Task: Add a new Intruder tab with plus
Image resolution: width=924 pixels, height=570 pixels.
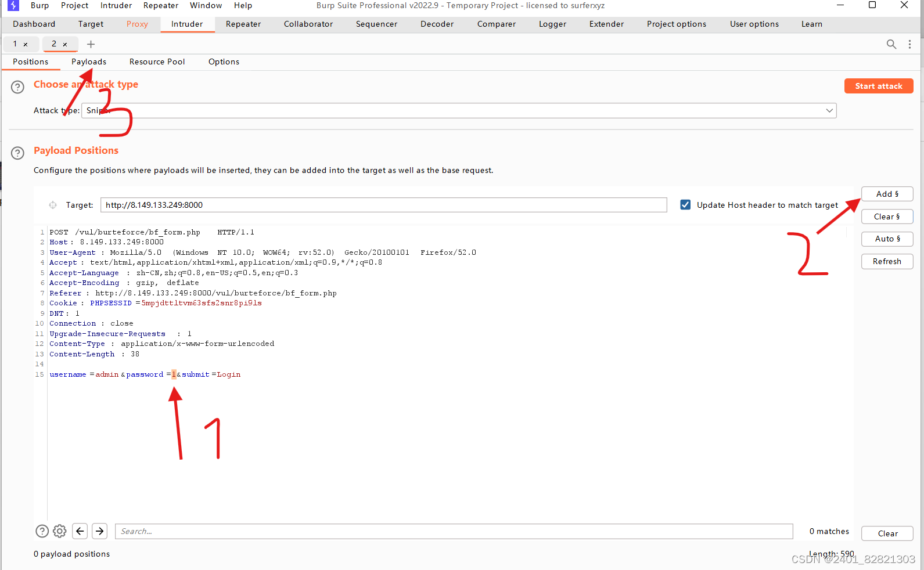Action: click(91, 44)
